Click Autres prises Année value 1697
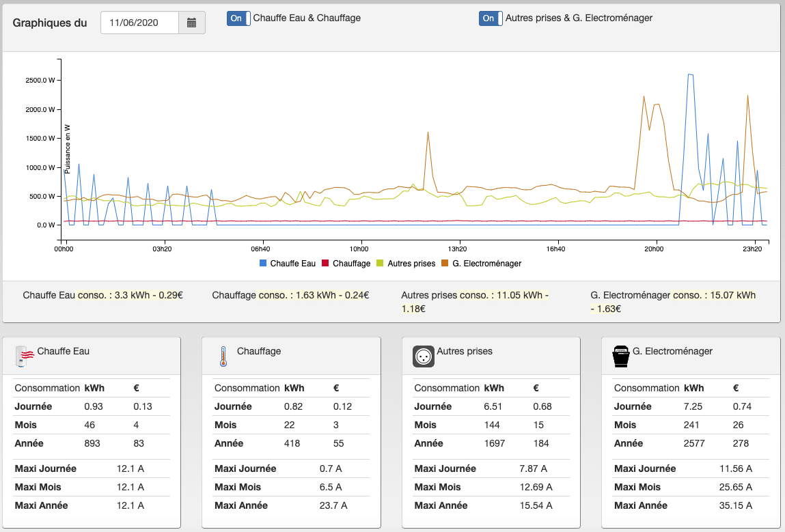Screen dimensions: 785x532 tap(495, 443)
